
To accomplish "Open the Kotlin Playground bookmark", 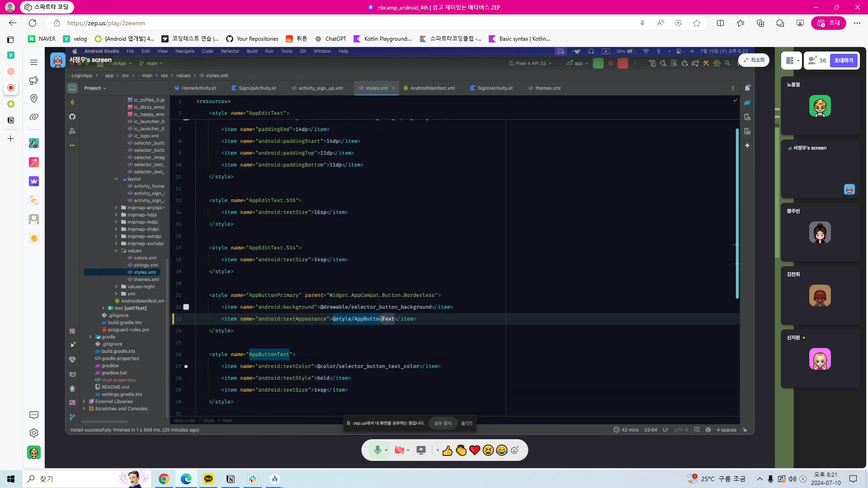I will (x=383, y=39).
